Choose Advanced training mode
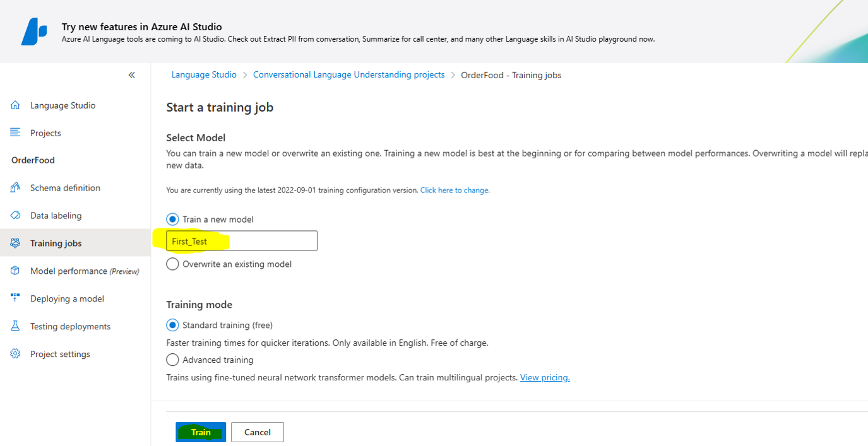The width and height of the screenshot is (868, 446). coord(172,360)
